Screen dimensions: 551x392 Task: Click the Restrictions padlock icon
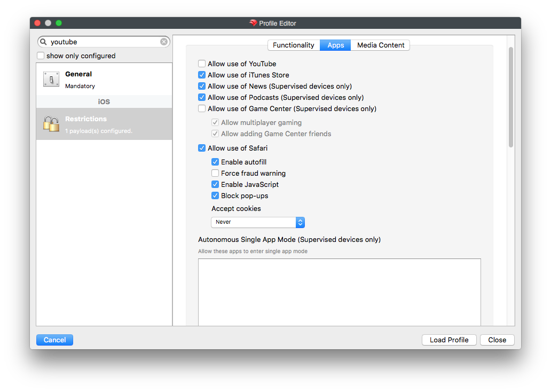pos(51,124)
